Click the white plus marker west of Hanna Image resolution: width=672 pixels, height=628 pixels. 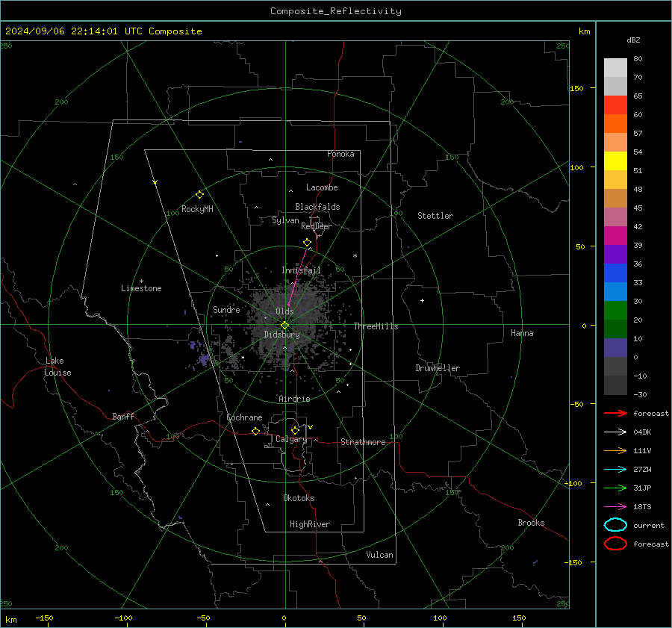click(422, 300)
